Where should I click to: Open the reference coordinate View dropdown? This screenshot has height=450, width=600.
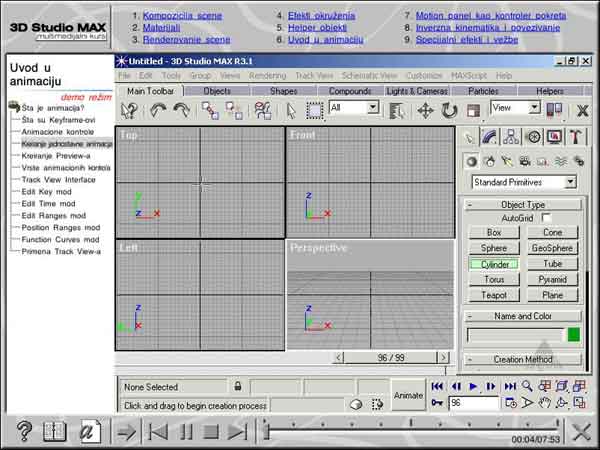tap(535, 108)
